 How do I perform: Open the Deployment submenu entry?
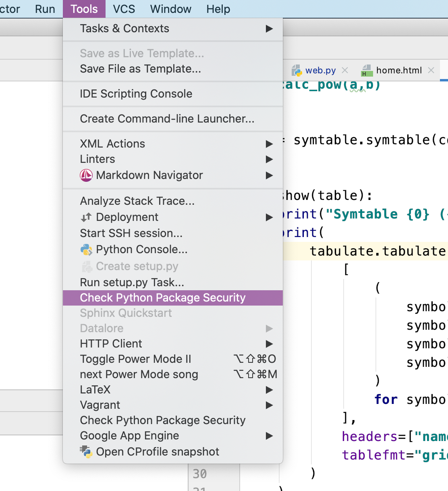pos(173,217)
